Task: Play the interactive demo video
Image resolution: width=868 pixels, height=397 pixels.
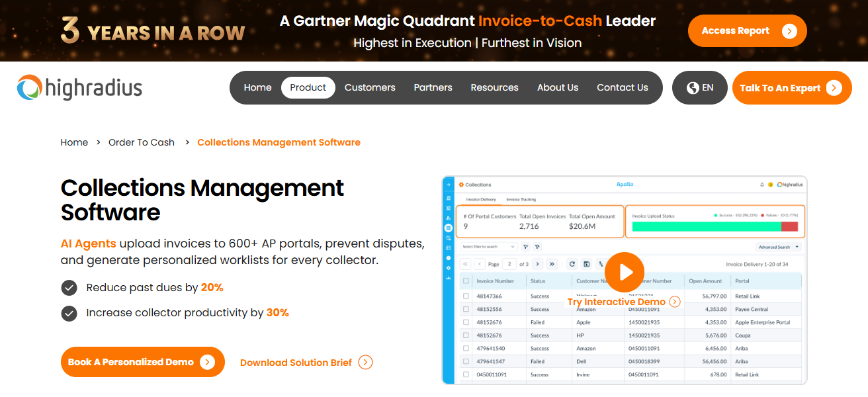Action: (x=624, y=272)
